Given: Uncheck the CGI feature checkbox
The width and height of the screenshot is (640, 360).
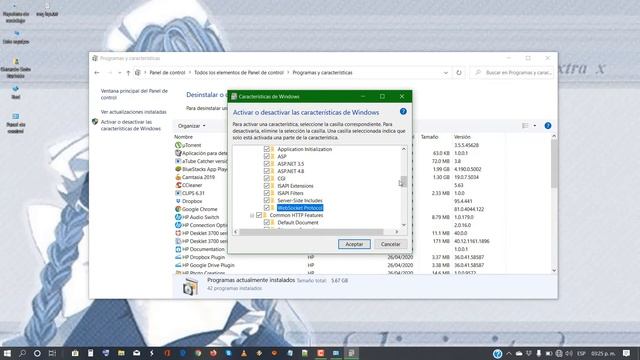Looking at the screenshot, I should [x=267, y=178].
